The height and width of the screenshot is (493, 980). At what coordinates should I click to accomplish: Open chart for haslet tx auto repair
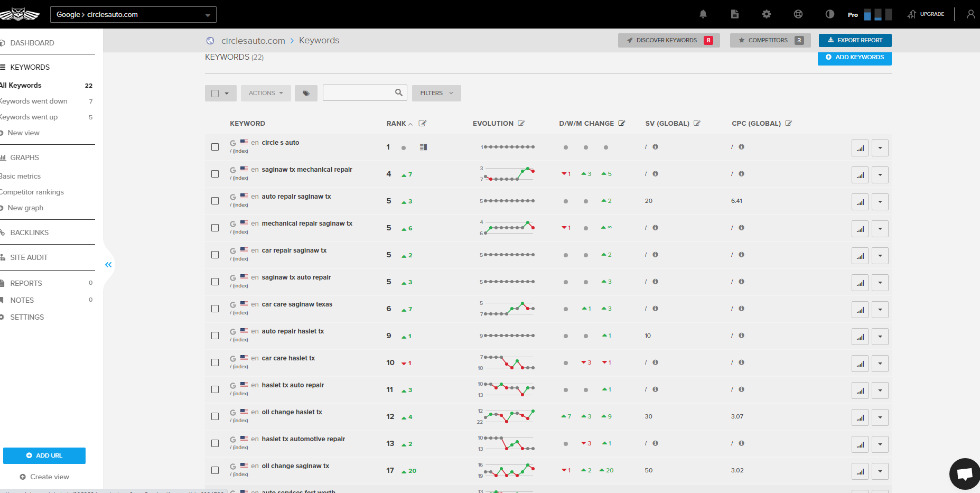[860, 390]
